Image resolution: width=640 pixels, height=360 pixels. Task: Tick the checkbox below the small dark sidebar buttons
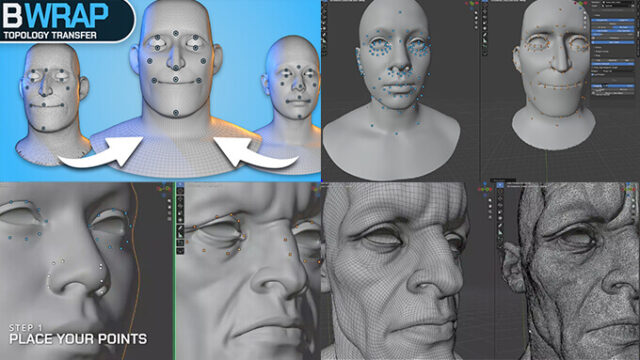click(593, 75)
